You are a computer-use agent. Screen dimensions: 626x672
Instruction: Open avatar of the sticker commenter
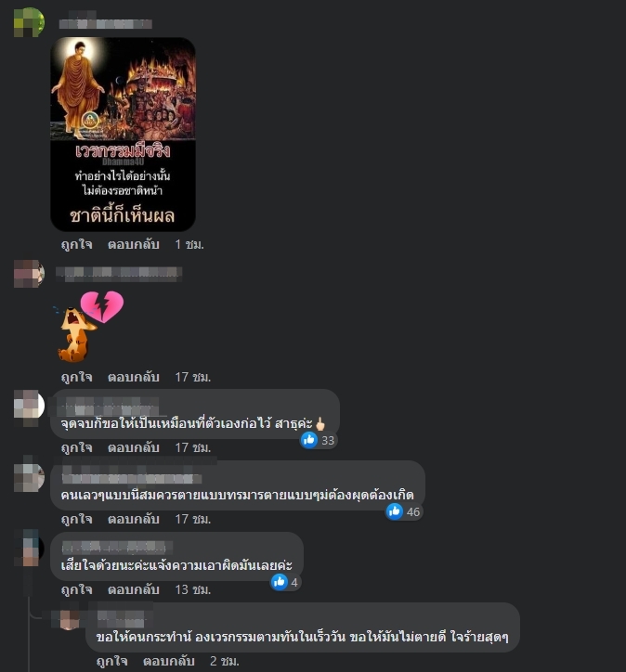[x=29, y=274]
